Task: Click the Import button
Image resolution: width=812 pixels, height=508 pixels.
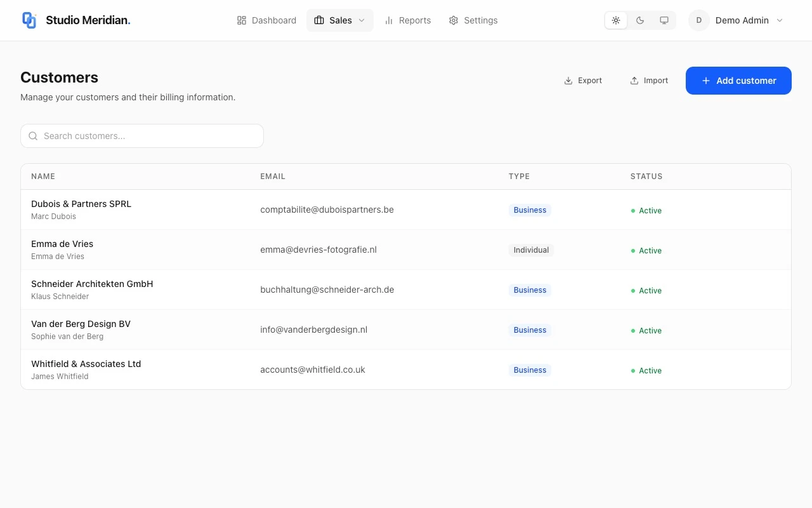Action: click(649, 81)
